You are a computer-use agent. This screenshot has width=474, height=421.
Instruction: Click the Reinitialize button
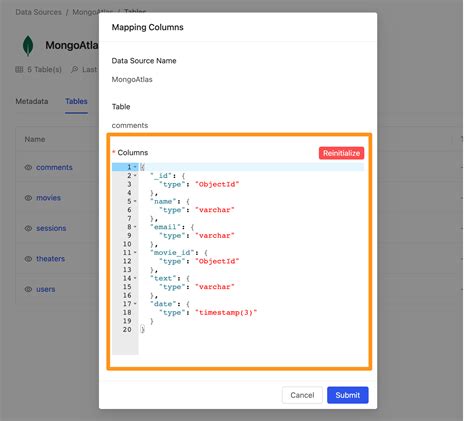click(x=341, y=153)
